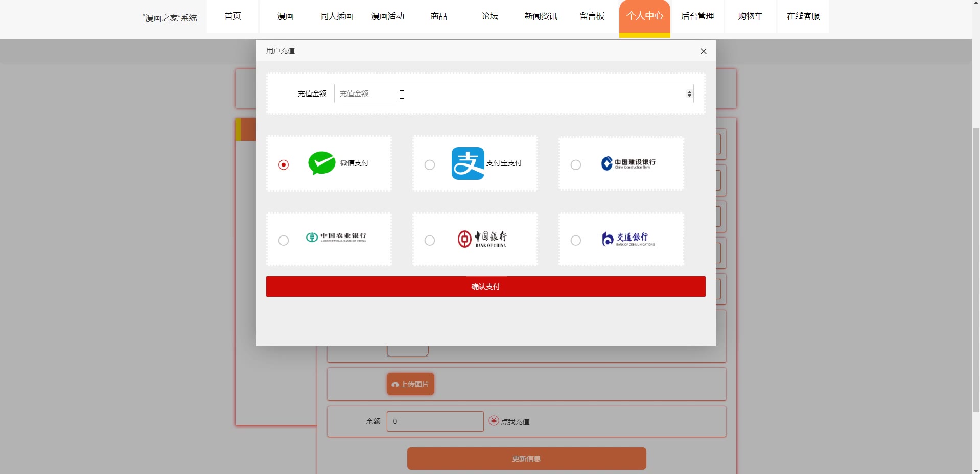Choose the 中国农业银行 radio option

(284, 240)
